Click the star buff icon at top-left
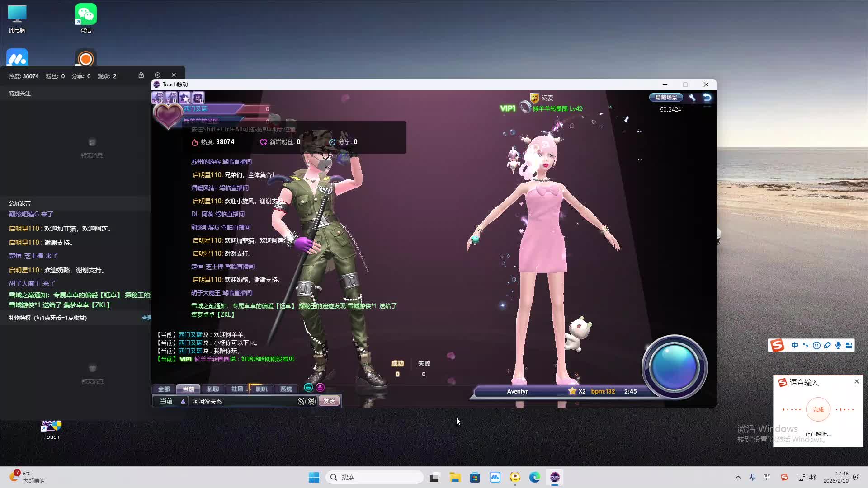 coord(184,98)
